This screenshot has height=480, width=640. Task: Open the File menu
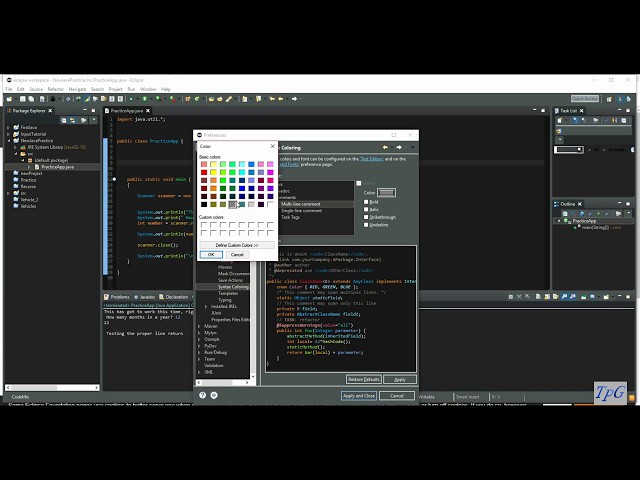(x=9, y=89)
